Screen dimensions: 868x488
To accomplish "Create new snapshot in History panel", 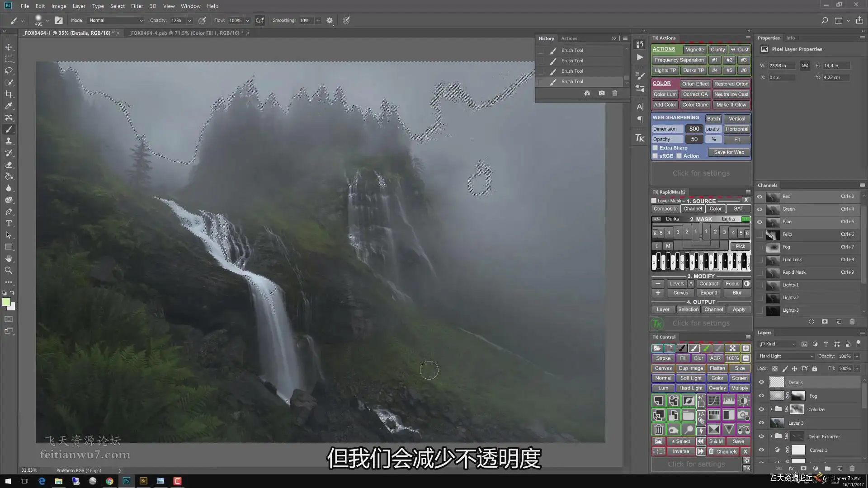I will pos(601,93).
